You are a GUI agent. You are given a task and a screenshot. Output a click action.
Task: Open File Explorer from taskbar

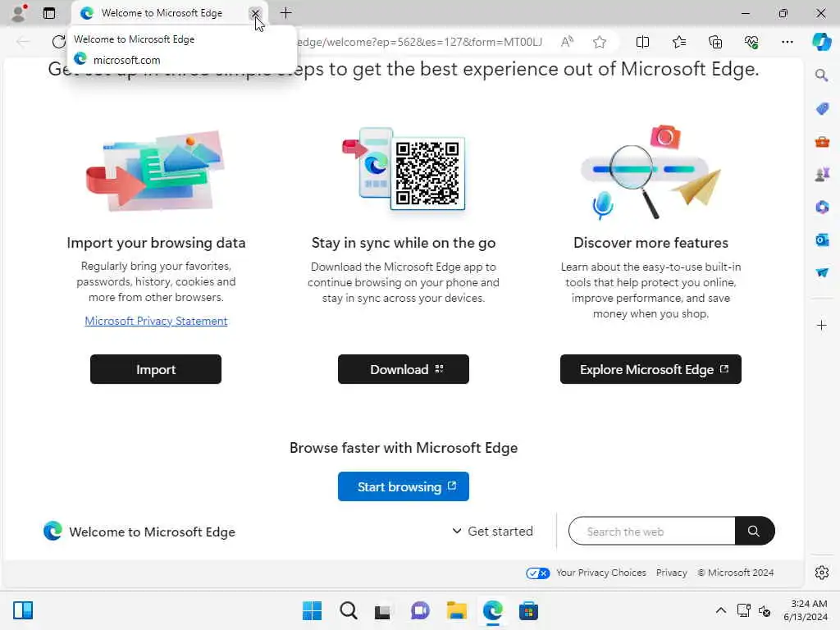(456, 610)
